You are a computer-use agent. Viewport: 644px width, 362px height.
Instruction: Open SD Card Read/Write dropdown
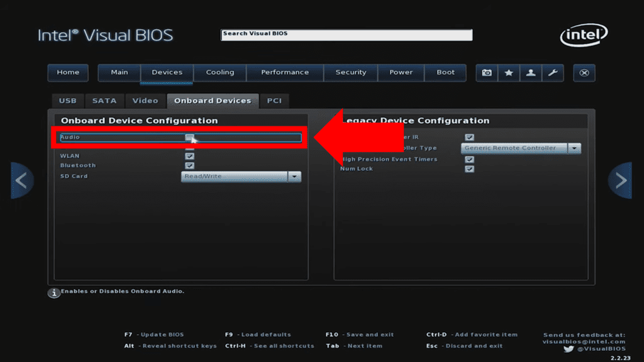[x=241, y=177]
